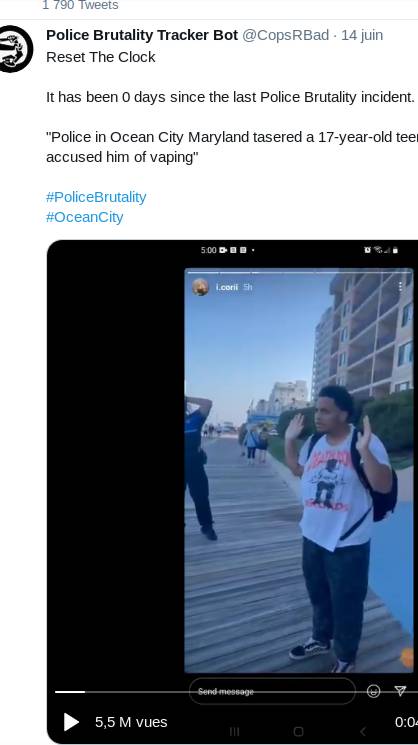Follow the #OceanCity hashtag
418x745 pixels.
(85, 217)
